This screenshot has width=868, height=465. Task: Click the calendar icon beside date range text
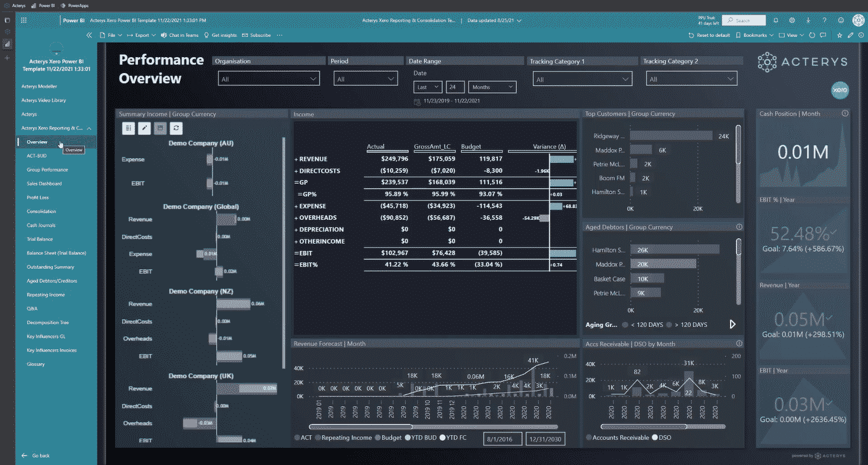tap(417, 101)
